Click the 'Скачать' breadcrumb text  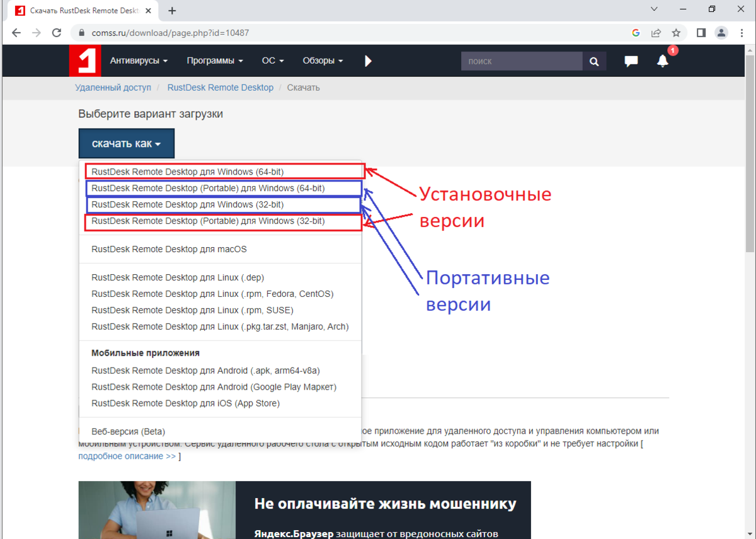pos(304,88)
